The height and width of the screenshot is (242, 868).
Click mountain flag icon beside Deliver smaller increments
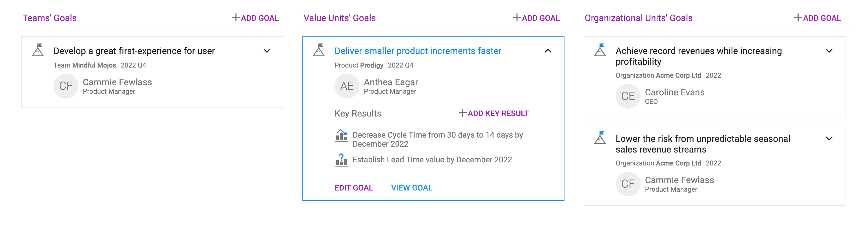(319, 50)
